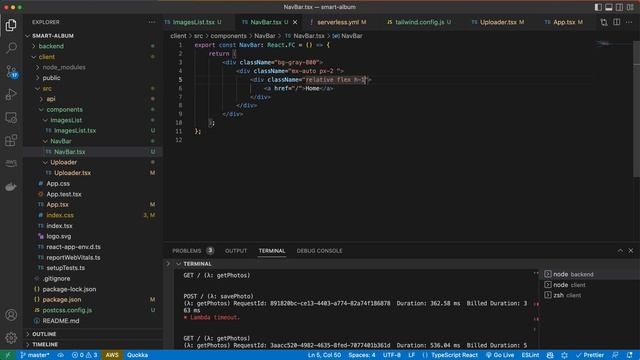The image size is (640, 360).
Task: Expand the Timeline section
Action: tap(93, 344)
